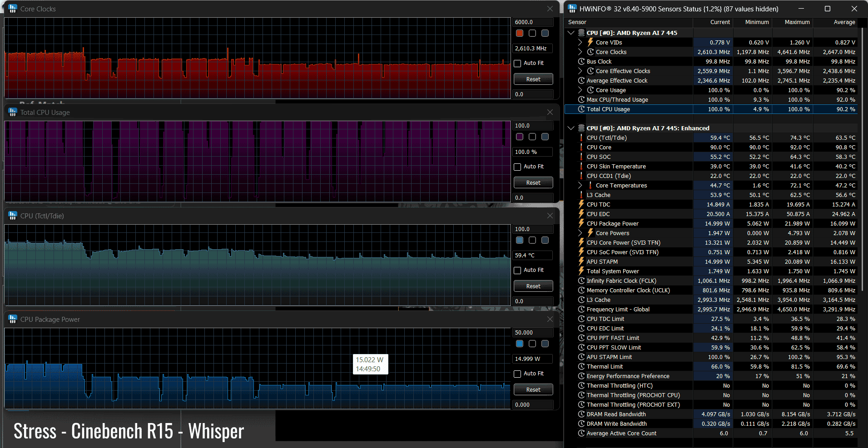The height and width of the screenshot is (448, 868).
Task: Click the lightning icon for CPU EDC
Action: [581, 214]
